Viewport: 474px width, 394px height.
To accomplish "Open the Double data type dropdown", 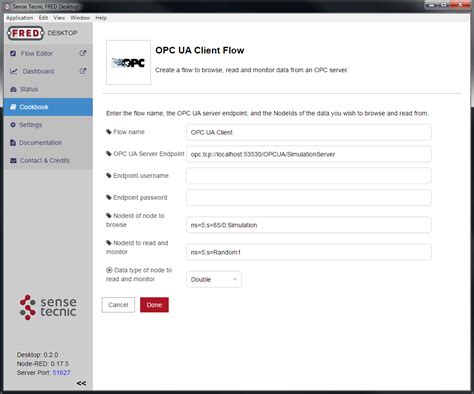I will click(x=214, y=279).
